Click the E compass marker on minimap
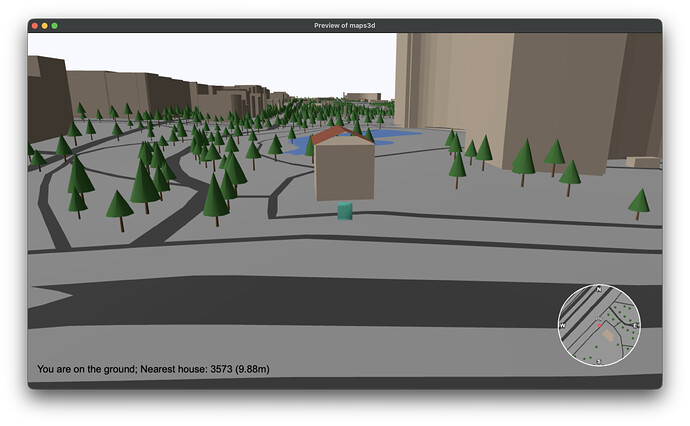Screen dimensions: 690x426 click(635, 325)
